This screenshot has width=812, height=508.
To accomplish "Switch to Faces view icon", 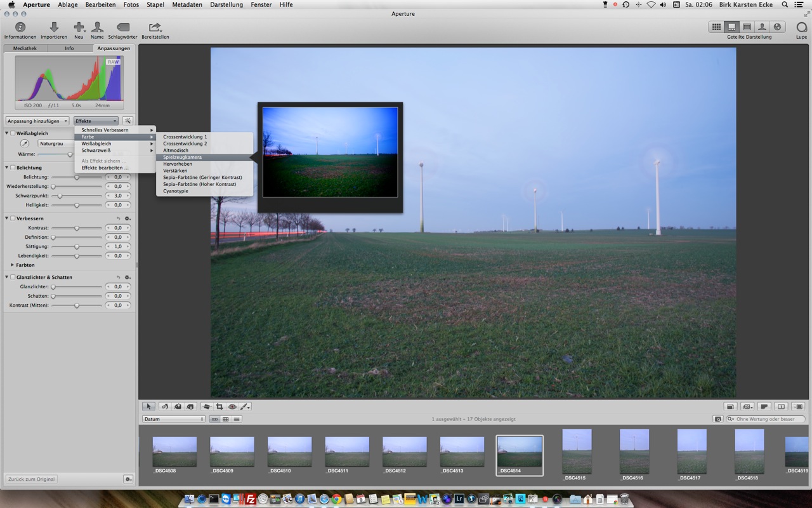I will [x=762, y=27].
